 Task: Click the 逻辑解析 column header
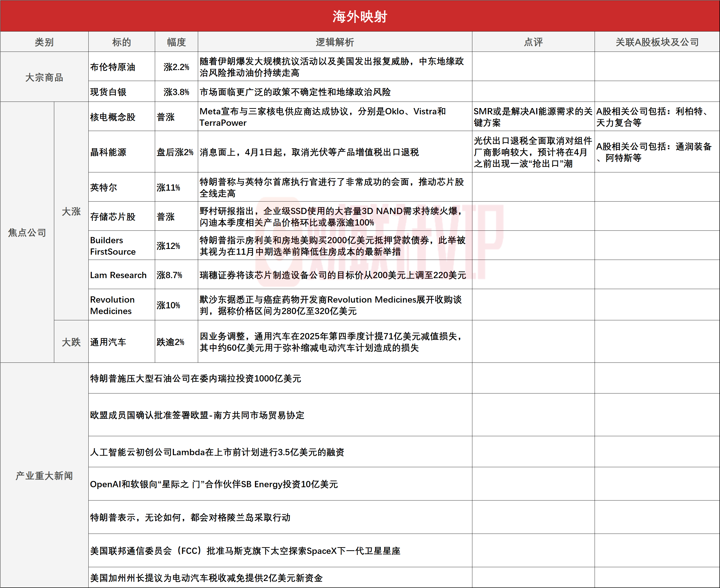click(x=334, y=42)
